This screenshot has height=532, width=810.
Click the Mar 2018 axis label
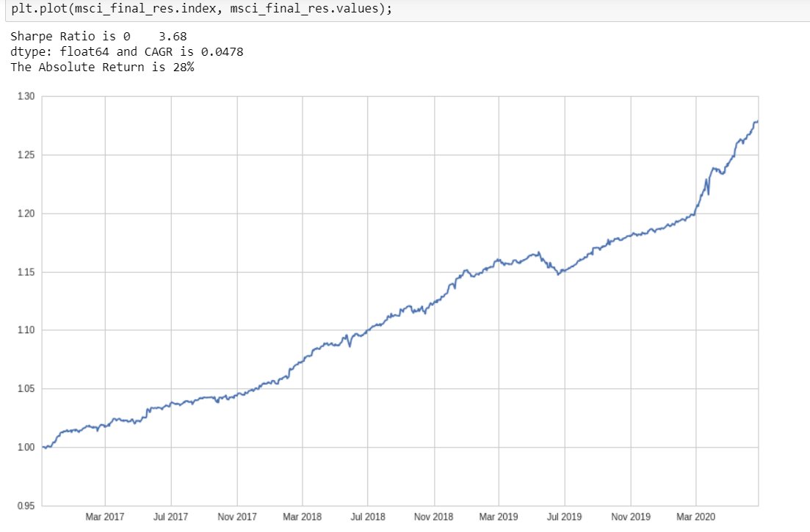click(302, 517)
